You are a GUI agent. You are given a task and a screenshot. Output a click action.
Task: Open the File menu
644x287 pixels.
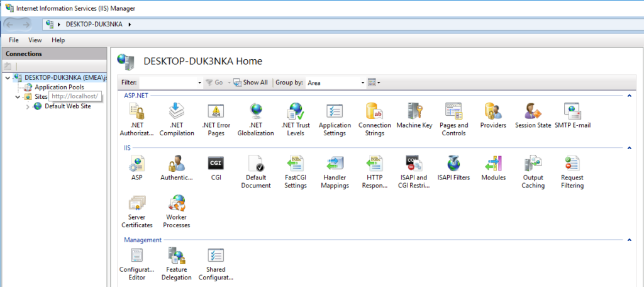point(13,40)
